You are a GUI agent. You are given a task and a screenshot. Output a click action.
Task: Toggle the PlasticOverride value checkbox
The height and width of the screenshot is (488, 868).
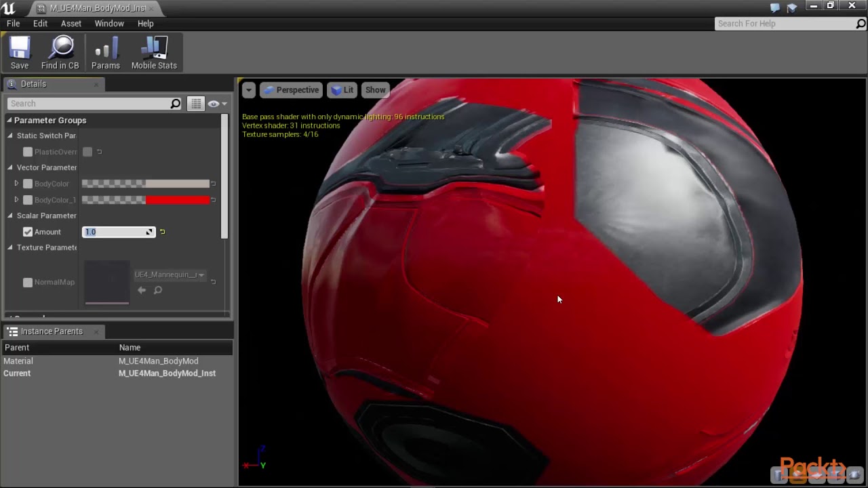coord(87,152)
